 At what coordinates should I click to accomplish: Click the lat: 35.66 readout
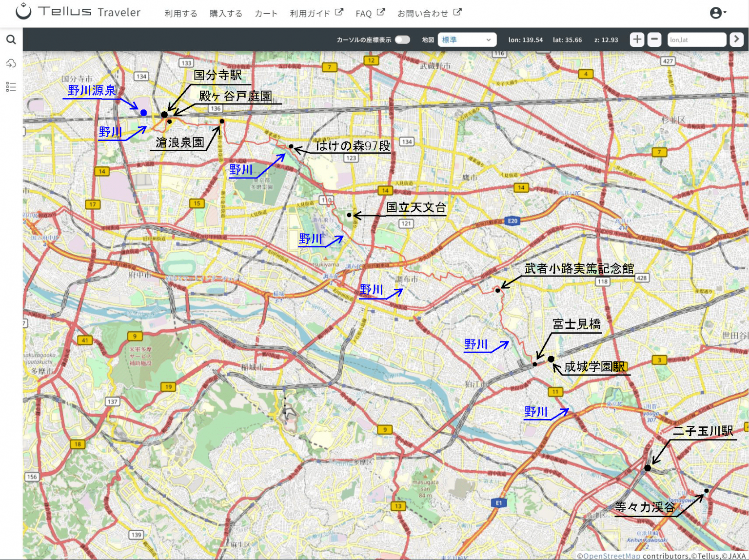point(567,40)
